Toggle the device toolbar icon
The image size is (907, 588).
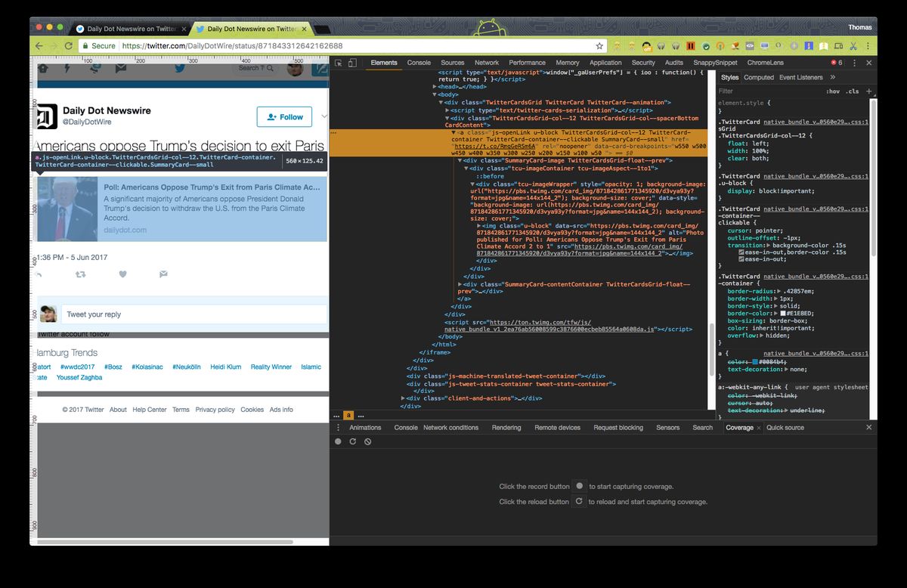(x=353, y=63)
